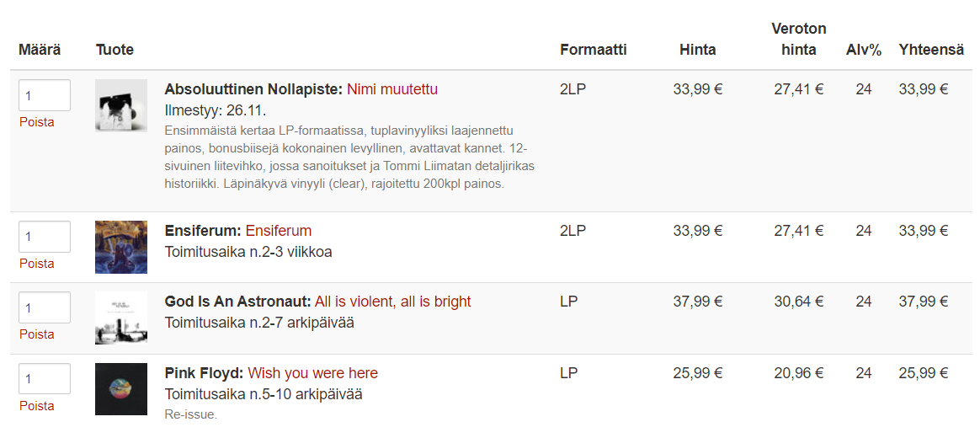Edit the Pink Floyd quantity field
The height and width of the screenshot is (438, 980).
tap(45, 379)
